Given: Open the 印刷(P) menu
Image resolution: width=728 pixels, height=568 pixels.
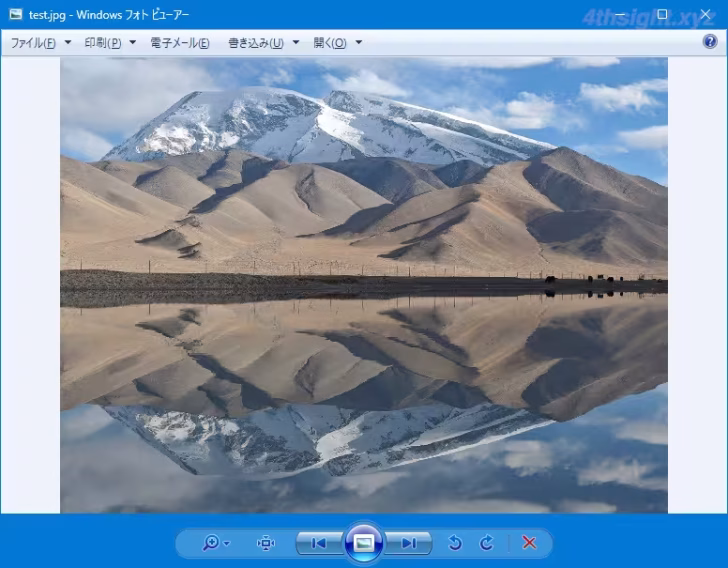Looking at the screenshot, I should [x=103, y=43].
